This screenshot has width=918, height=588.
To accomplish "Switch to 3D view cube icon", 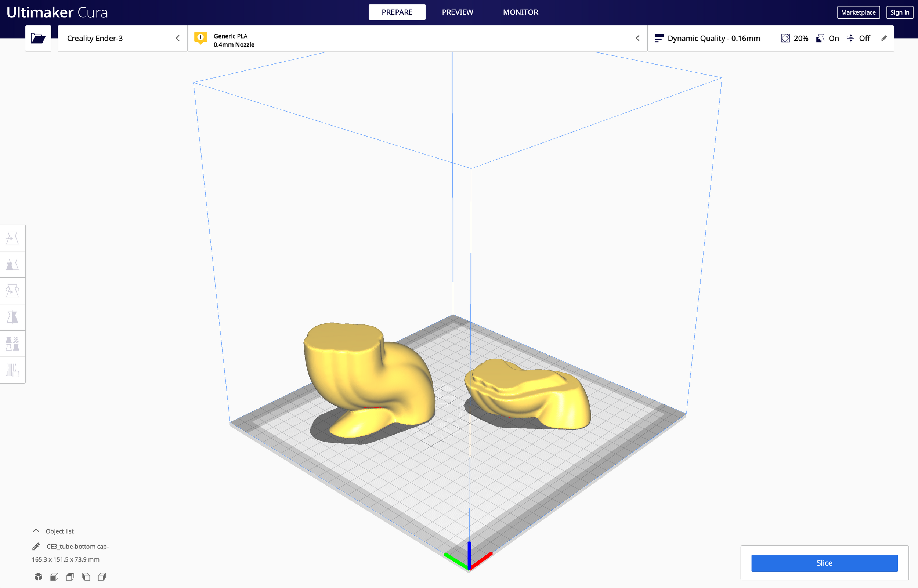I will pos(38,577).
